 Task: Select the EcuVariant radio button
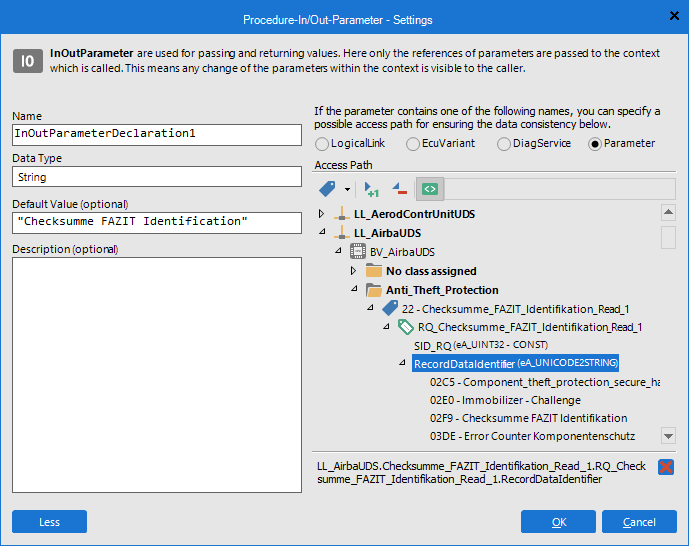point(413,144)
